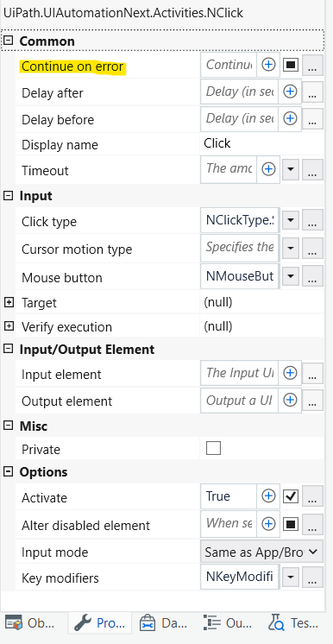Open Key modifiers dropdown arrow
The image size is (333, 644).
coord(291,578)
